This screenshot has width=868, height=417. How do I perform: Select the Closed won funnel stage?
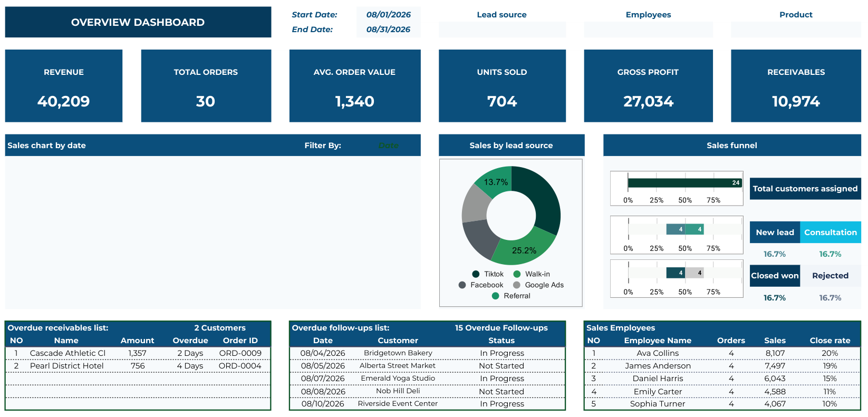coord(775,276)
